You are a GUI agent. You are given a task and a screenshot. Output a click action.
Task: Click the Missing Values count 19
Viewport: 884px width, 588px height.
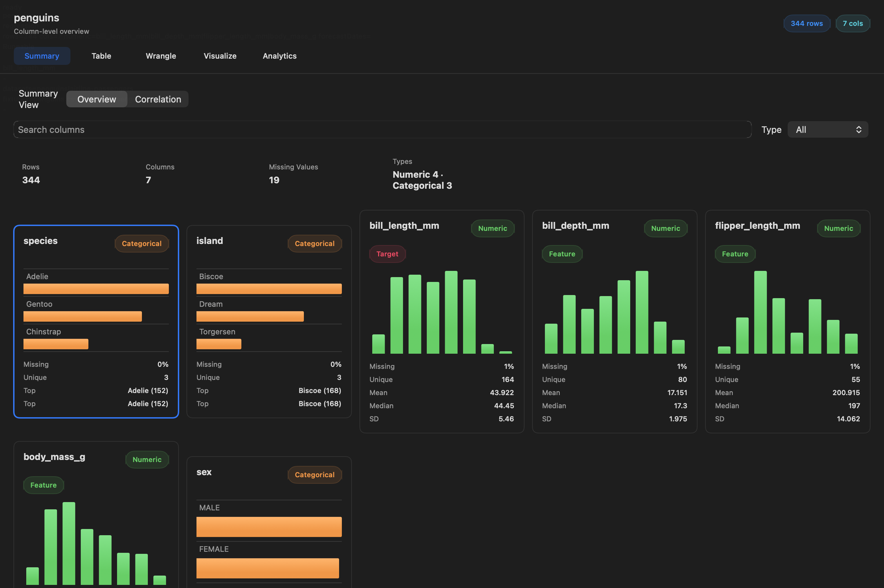click(274, 180)
